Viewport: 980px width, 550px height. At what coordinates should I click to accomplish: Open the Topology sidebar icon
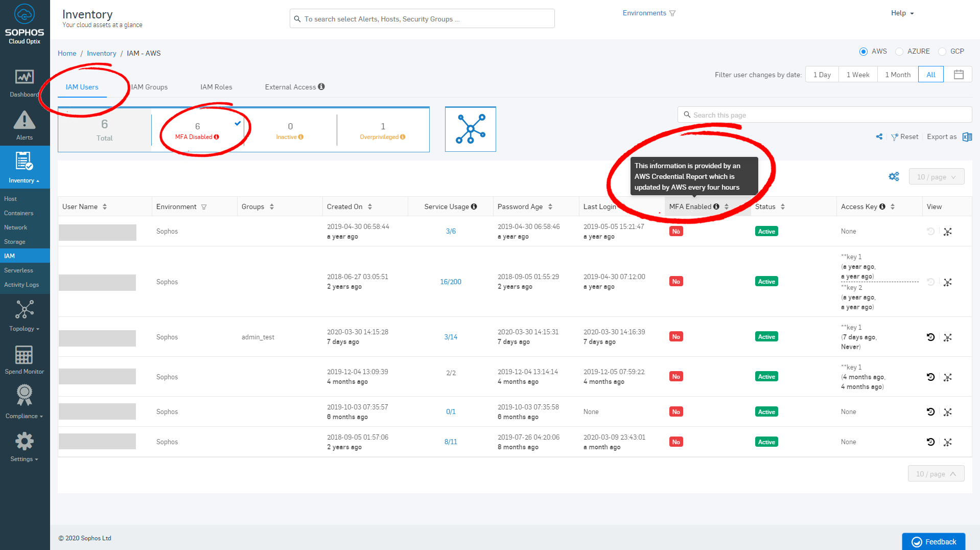coord(25,309)
